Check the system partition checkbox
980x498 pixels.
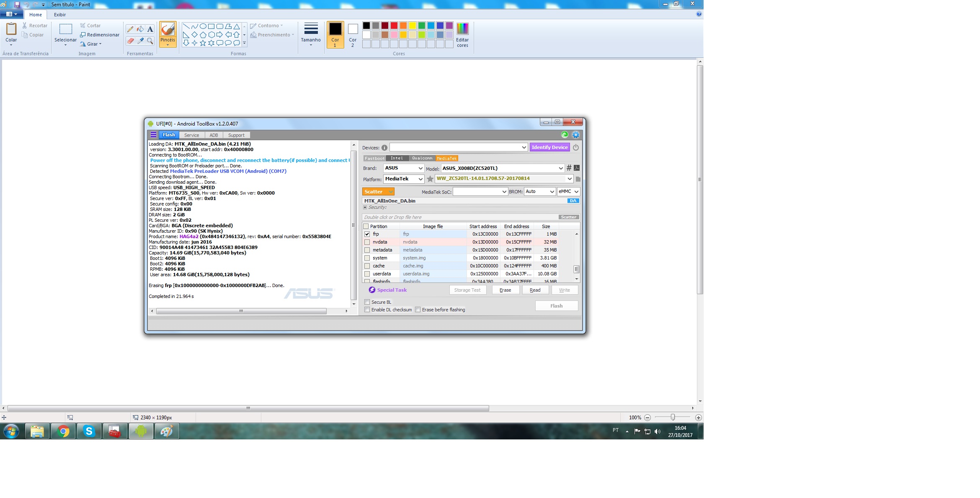click(x=367, y=258)
